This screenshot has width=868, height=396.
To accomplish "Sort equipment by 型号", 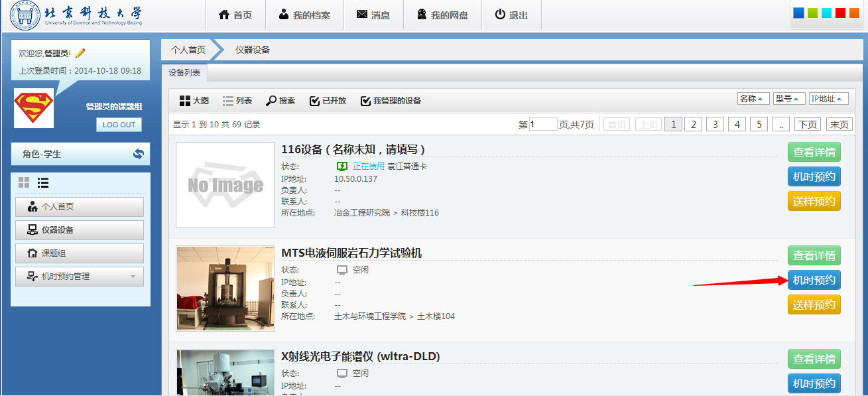I will click(x=789, y=99).
